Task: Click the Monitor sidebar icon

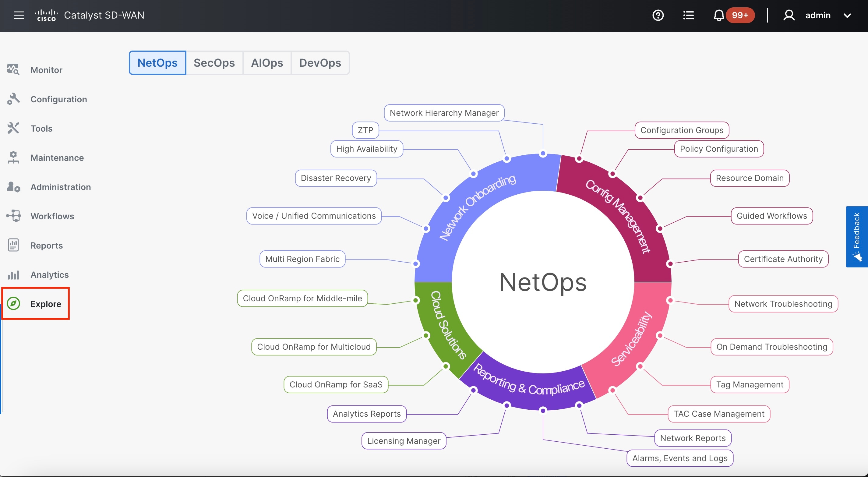Action: tap(13, 70)
